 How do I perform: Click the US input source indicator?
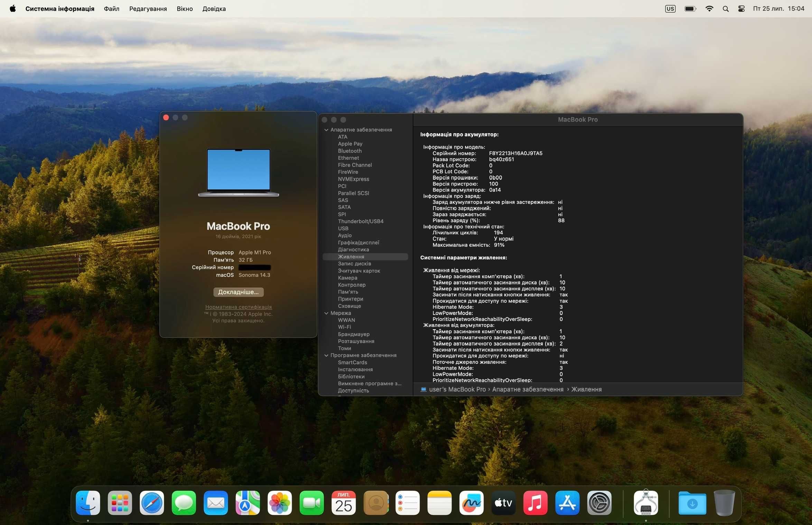tap(670, 9)
